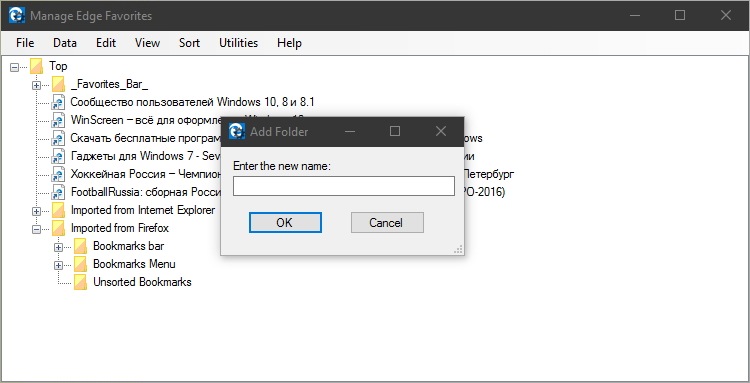Select Хоккейная Россия favorite entry

coord(145,174)
